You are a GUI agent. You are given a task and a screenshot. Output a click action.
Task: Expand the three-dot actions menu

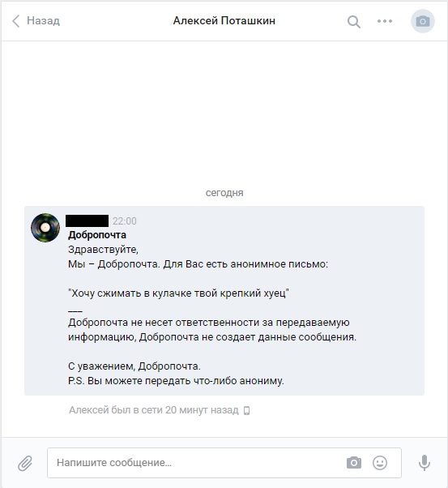coord(385,21)
